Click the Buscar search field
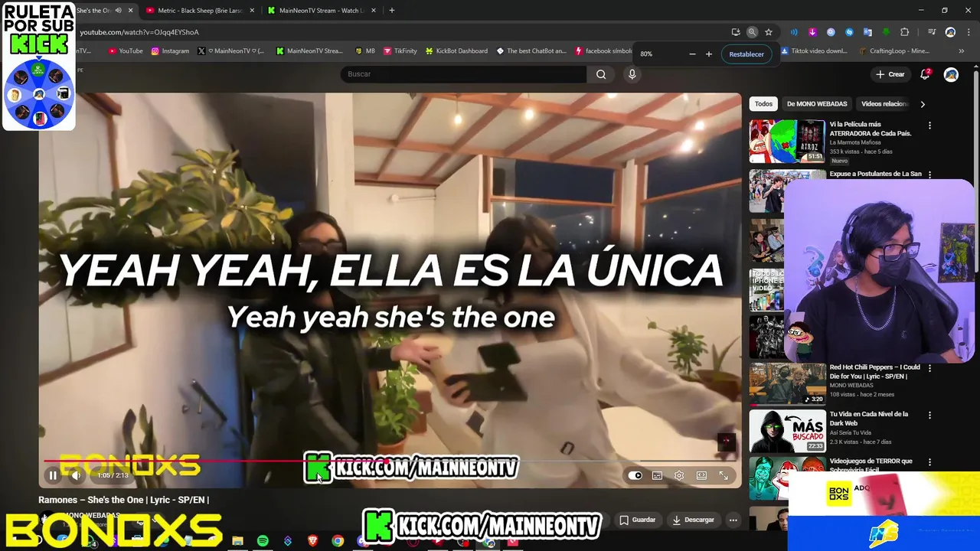980x551 pixels. click(x=463, y=74)
